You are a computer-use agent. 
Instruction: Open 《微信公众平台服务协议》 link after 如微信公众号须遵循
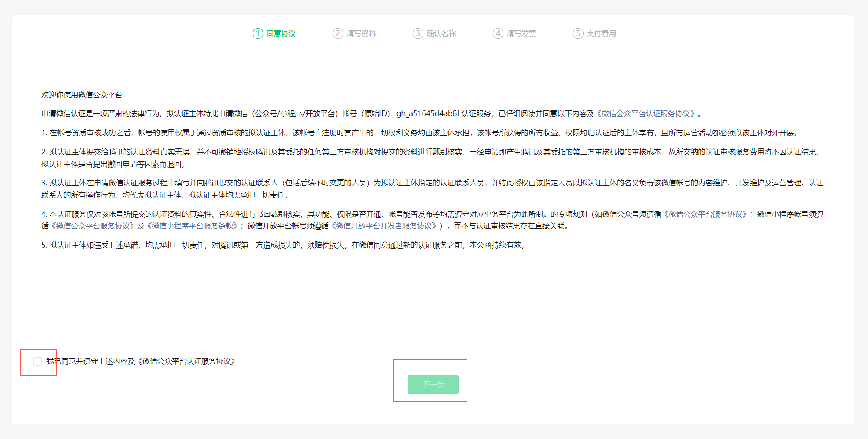point(705,214)
